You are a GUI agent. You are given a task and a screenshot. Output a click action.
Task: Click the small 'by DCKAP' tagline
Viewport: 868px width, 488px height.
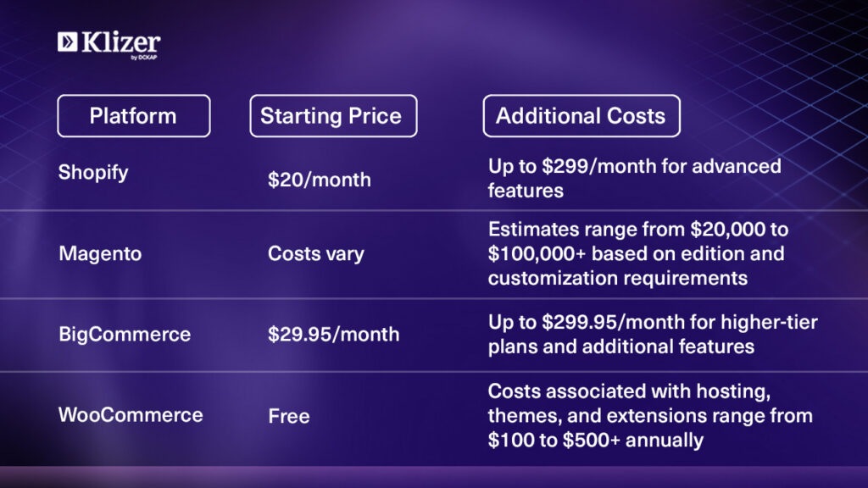pyautogui.click(x=145, y=58)
